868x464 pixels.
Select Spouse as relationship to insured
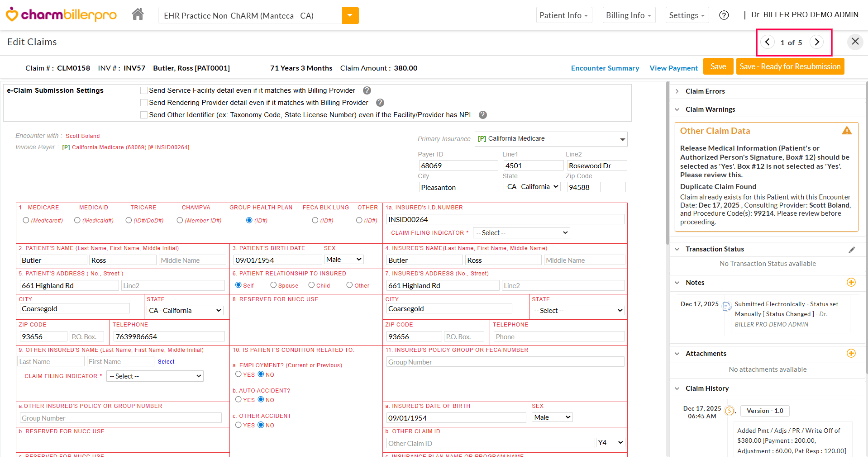pyautogui.click(x=273, y=285)
